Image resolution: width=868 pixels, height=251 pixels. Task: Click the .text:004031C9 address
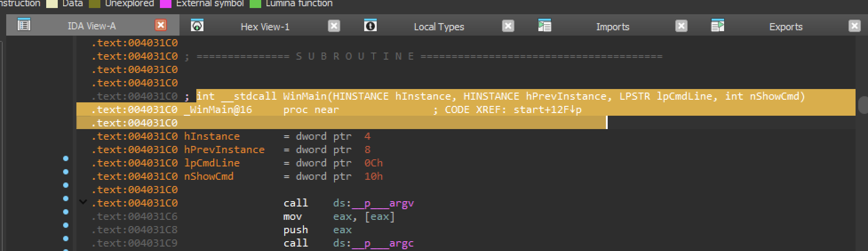135,243
